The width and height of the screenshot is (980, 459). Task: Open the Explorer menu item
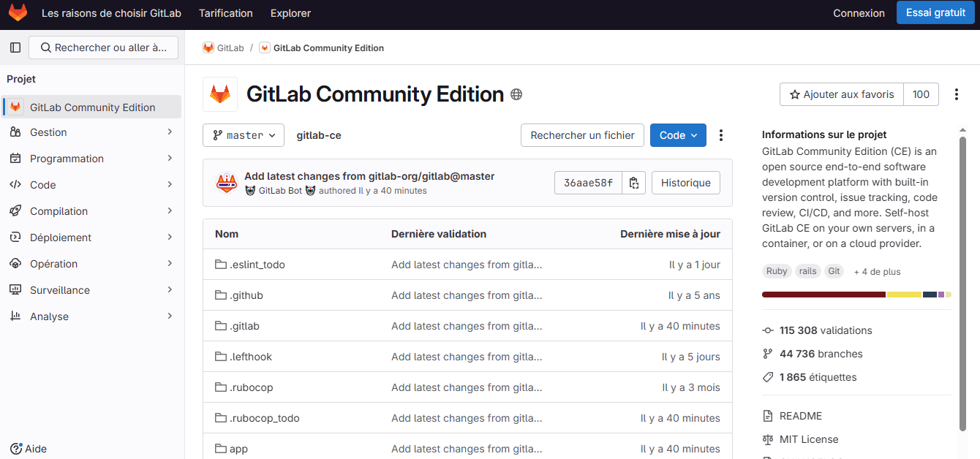coord(290,12)
